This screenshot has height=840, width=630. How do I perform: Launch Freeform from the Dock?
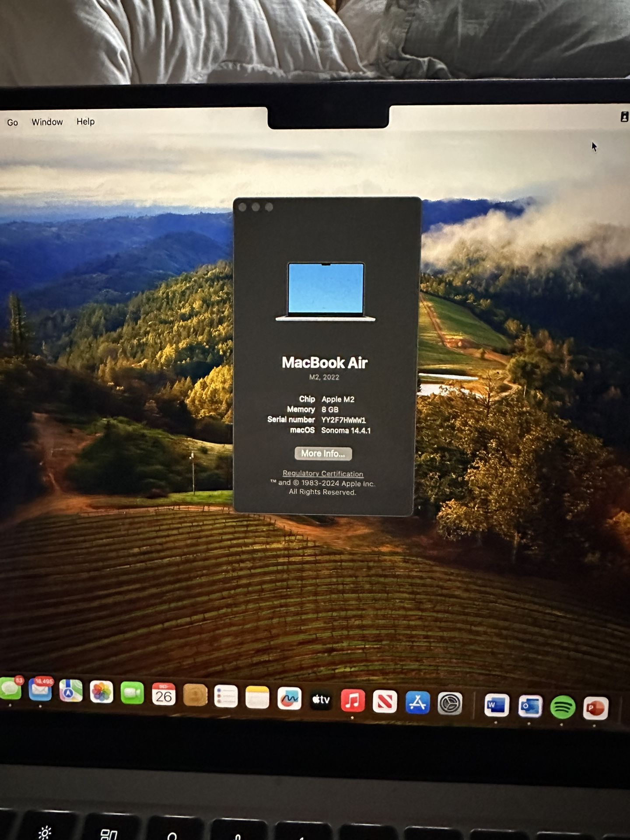(x=289, y=699)
